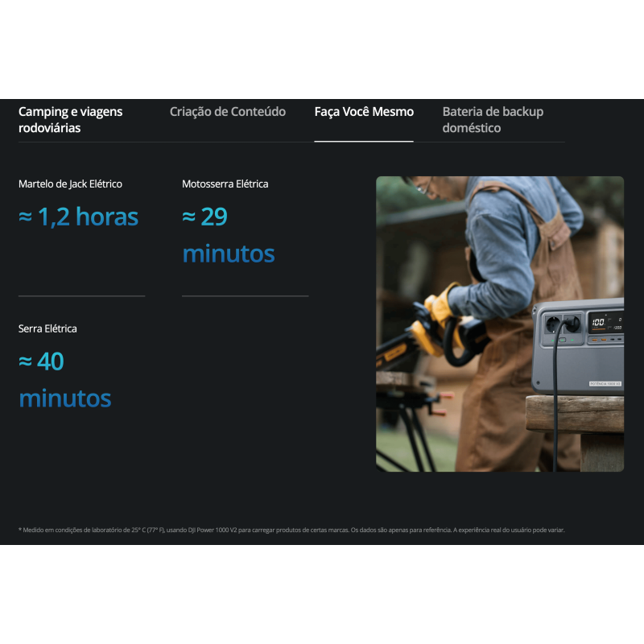Click the Serra Elétrica label
This screenshot has width=644, height=644.
point(48,328)
